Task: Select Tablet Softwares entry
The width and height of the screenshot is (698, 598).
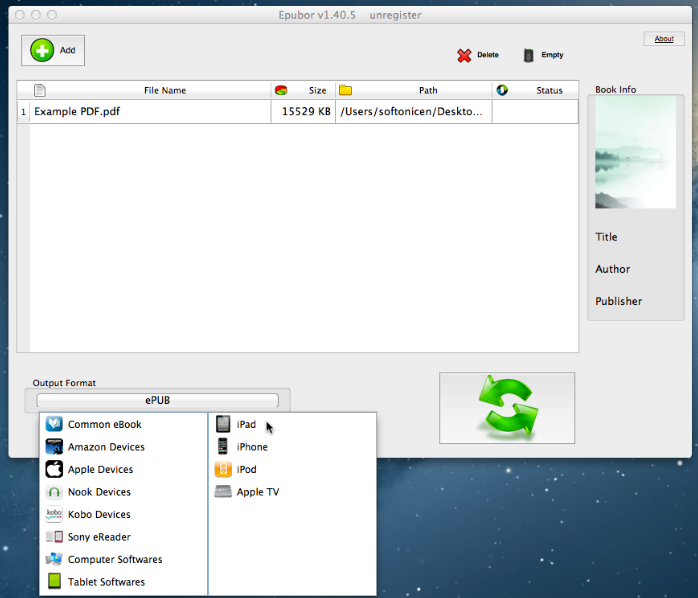Action: point(106,582)
